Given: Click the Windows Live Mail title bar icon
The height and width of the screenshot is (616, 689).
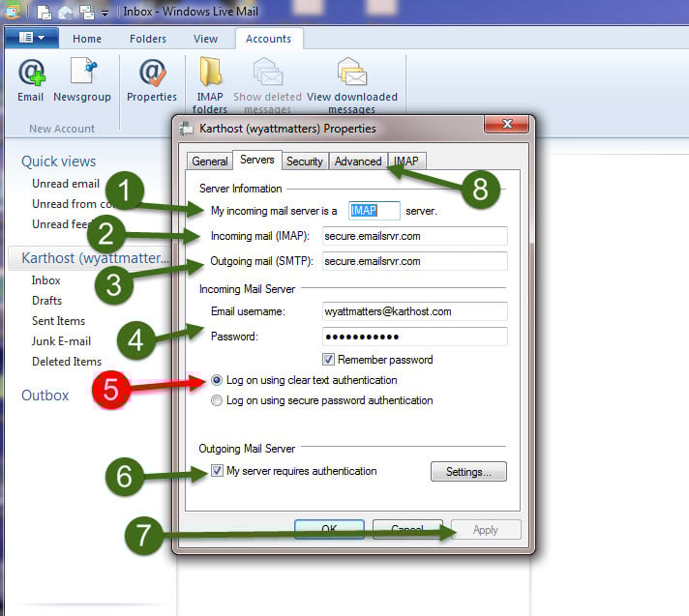Looking at the screenshot, I should tap(12, 11).
